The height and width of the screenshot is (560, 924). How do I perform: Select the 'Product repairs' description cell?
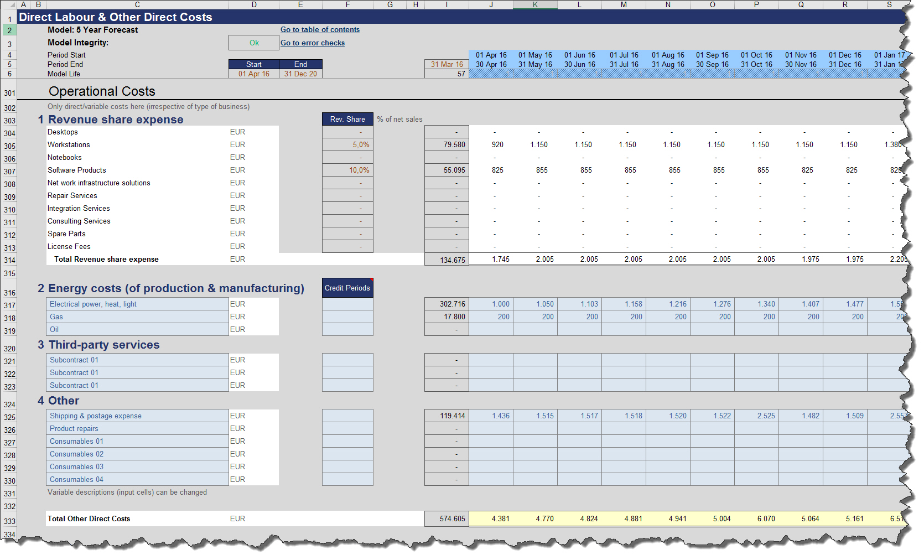(x=137, y=429)
